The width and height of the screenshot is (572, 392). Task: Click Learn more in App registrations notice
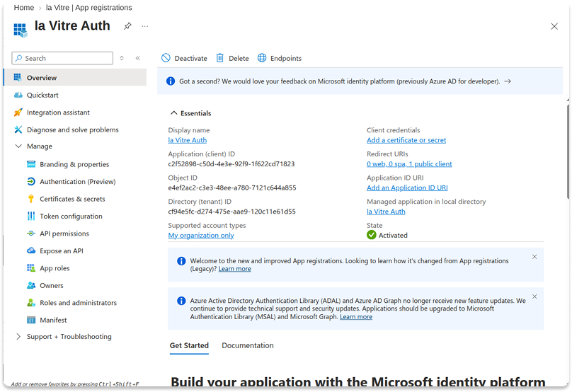(234, 269)
